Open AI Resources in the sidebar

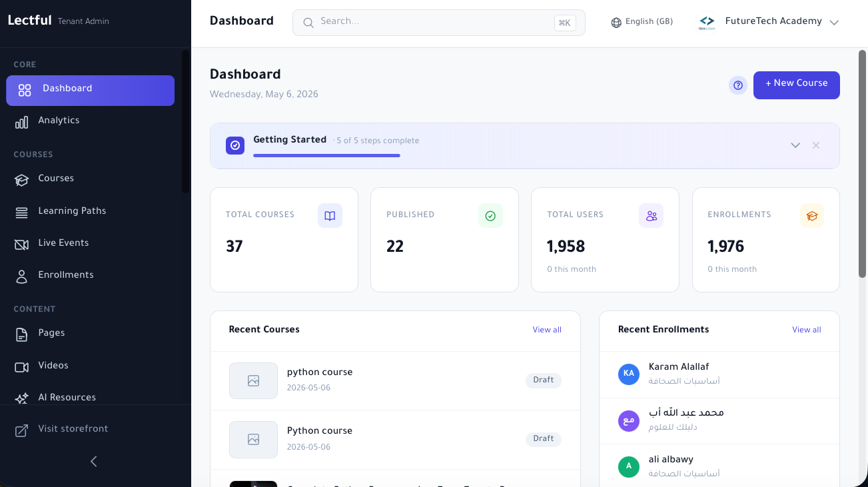91,398
